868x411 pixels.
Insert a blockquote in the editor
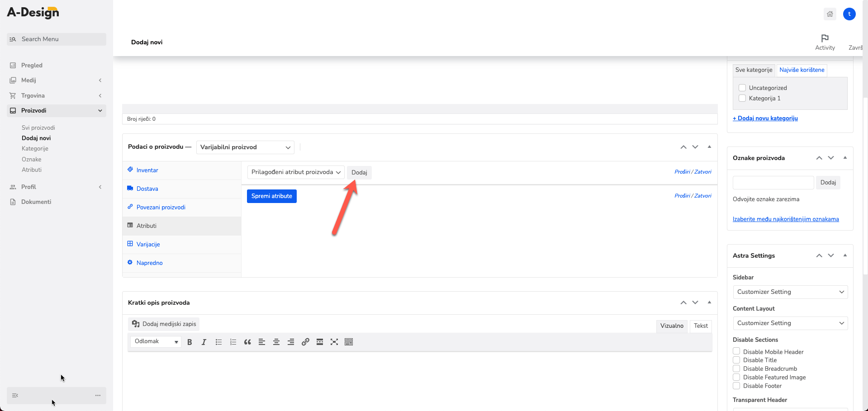[247, 342]
